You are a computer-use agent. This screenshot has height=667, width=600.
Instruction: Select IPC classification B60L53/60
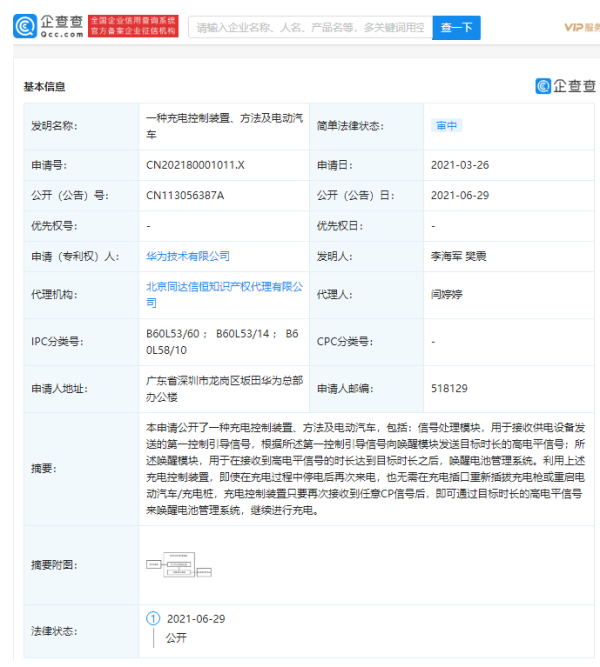coord(173,334)
